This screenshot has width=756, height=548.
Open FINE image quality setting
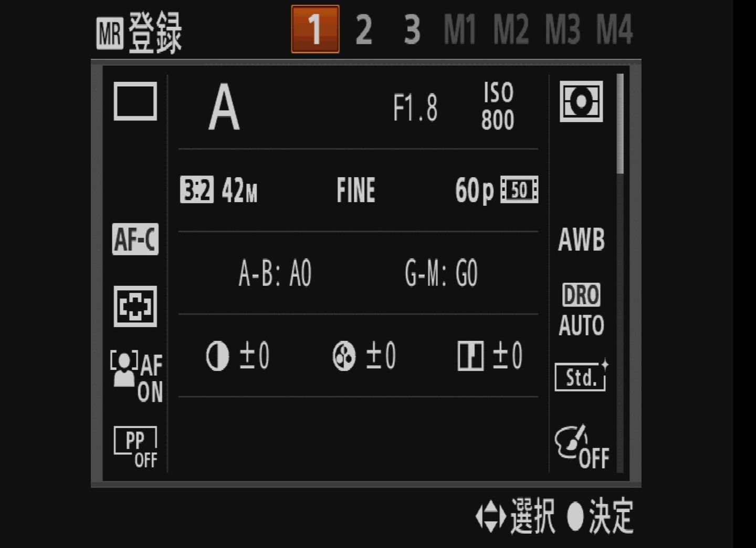click(x=356, y=190)
